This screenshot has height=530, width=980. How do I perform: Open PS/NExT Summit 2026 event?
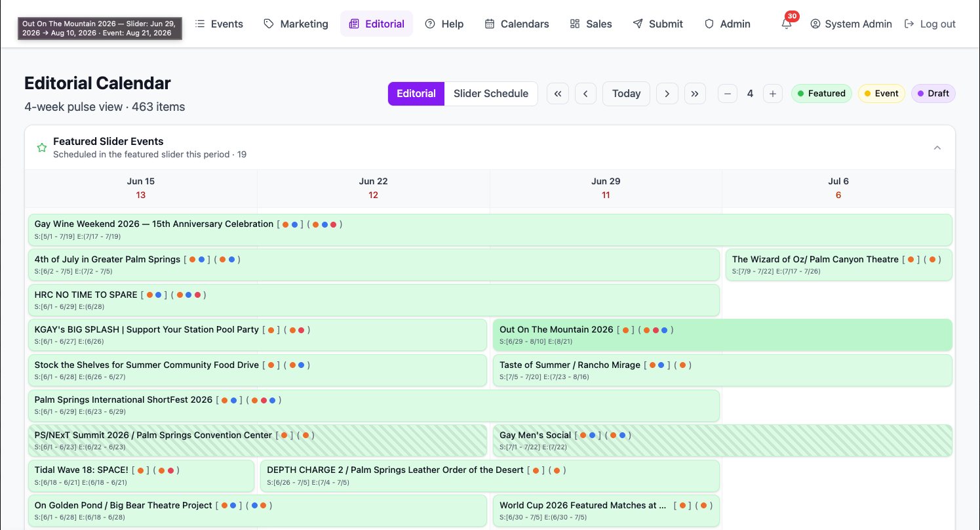point(258,441)
